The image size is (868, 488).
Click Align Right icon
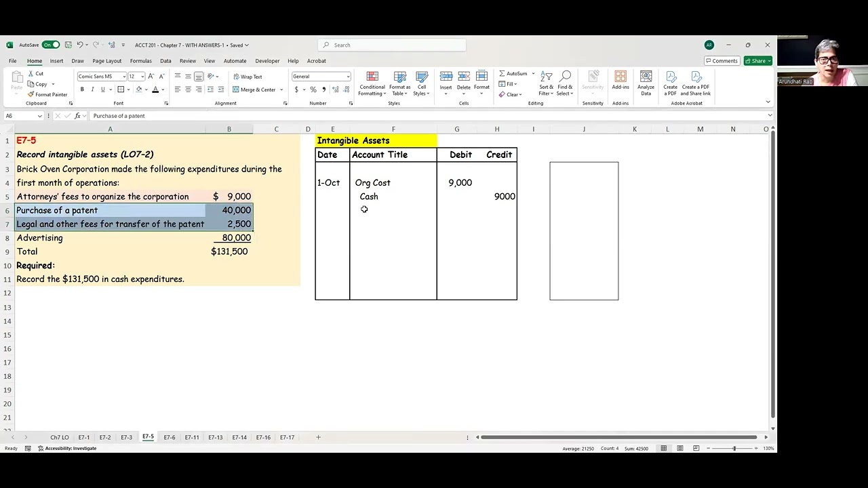199,89
